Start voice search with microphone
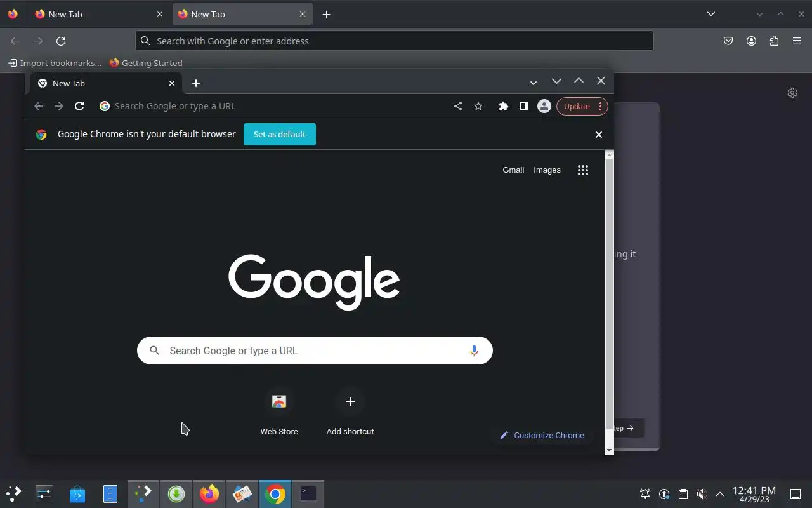 tap(474, 351)
